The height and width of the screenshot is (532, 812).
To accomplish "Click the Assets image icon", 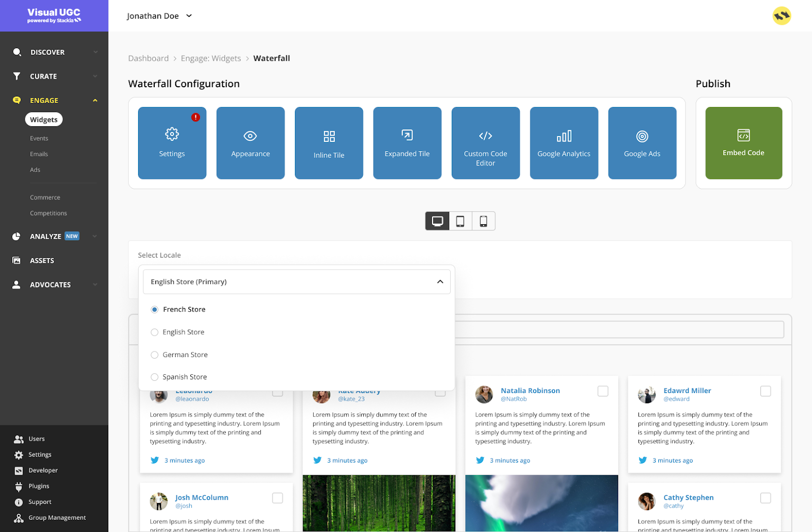I will click(x=17, y=261).
